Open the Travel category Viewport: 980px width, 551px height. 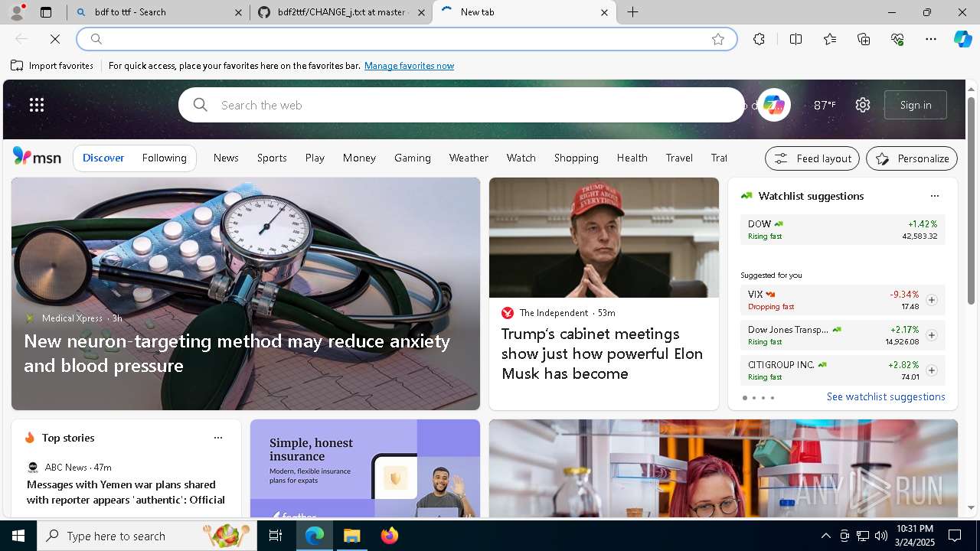click(679, 158)
